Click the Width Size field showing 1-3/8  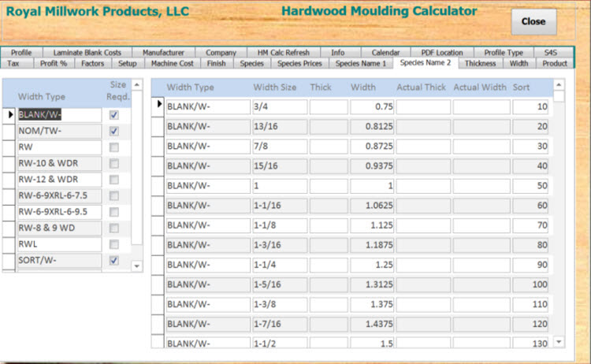click(280, 304)
